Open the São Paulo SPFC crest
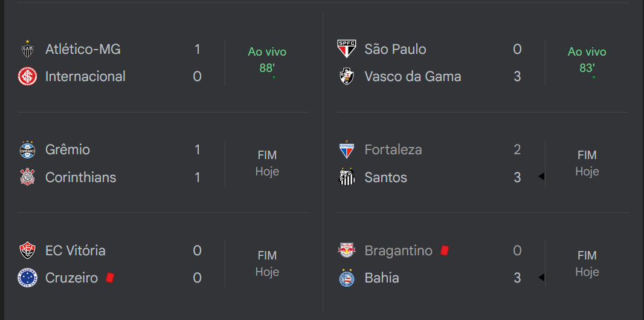 347,49
